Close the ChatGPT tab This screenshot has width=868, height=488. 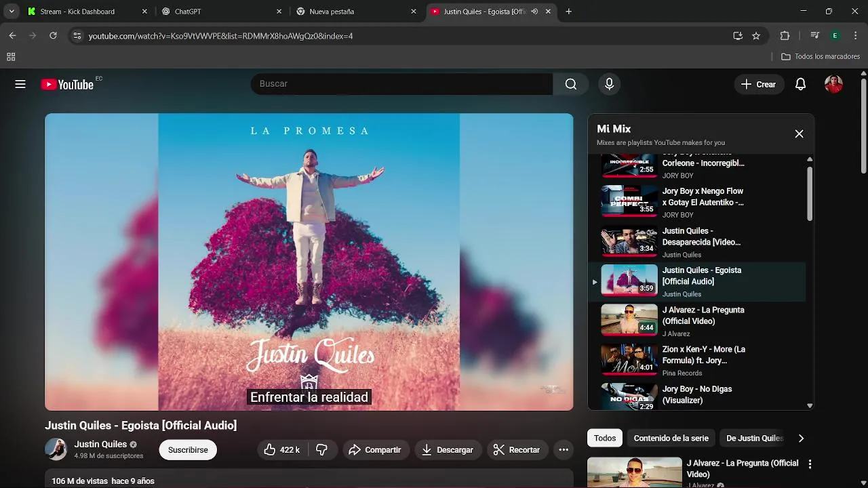click(279, 12)
